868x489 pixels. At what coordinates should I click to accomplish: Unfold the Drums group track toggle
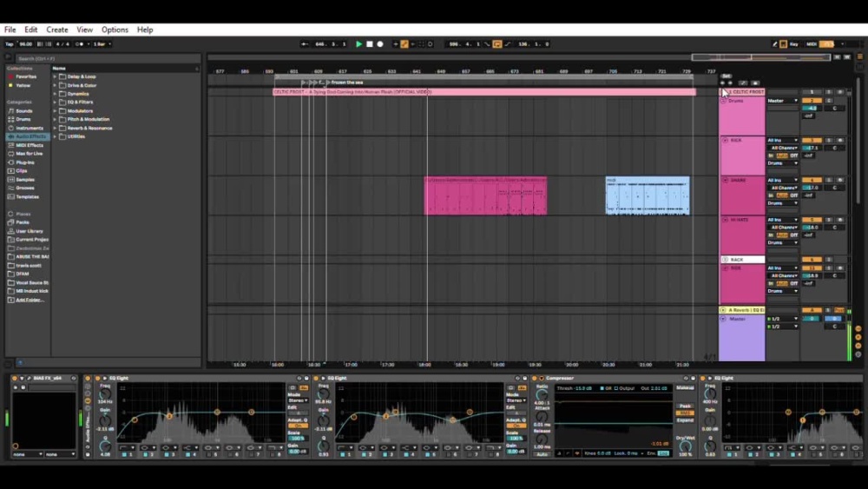click(724, 101)
